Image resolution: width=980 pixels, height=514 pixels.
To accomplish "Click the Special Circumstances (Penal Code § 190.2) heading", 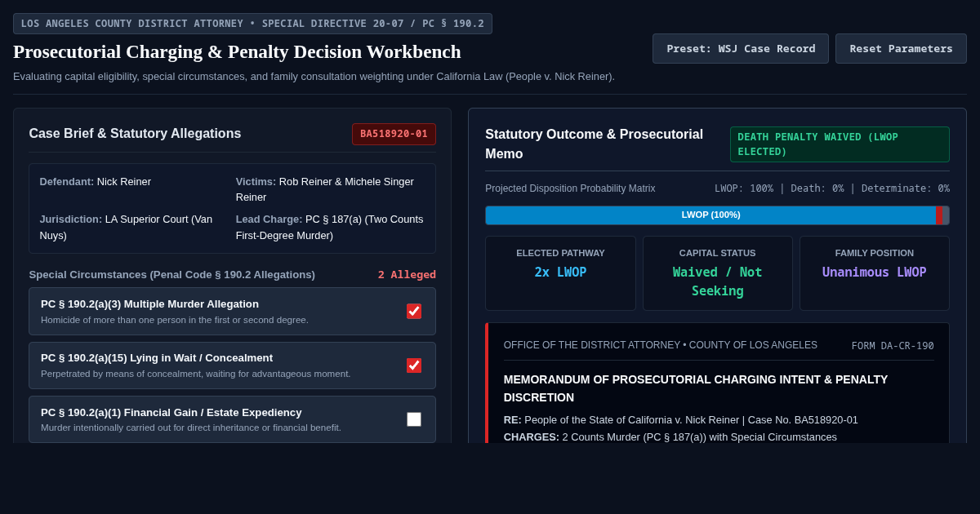I will (x=172, y=275).
